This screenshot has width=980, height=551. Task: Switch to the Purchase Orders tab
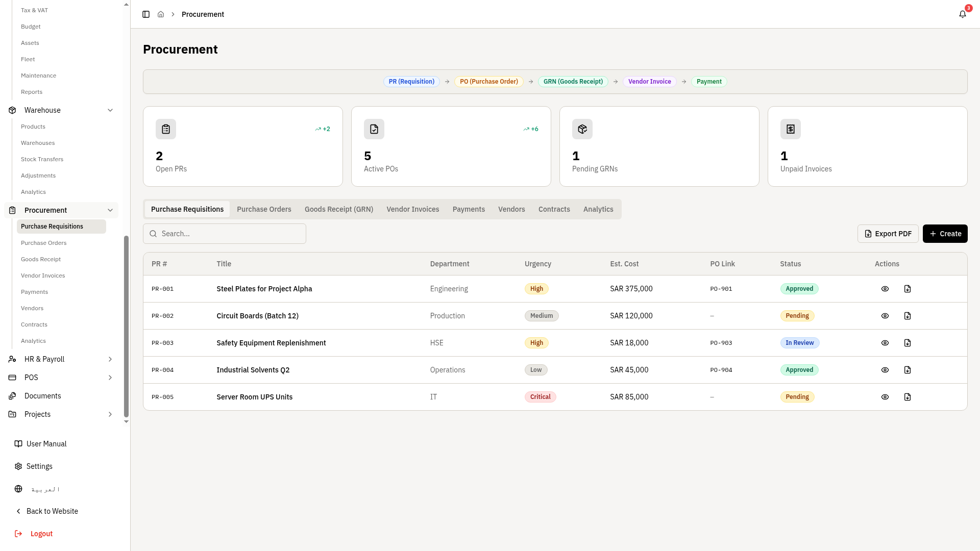click(x=264, y=209)
